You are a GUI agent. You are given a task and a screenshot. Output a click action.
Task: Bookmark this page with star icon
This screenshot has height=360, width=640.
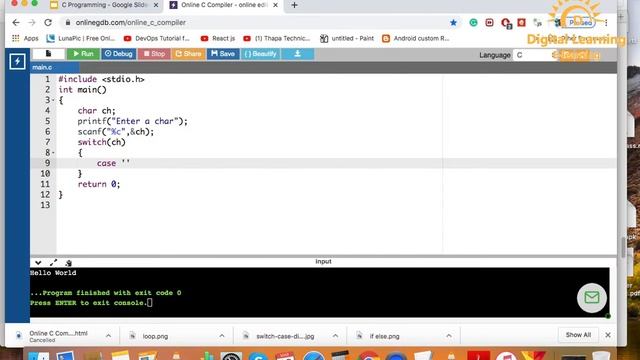click(453, 22)
